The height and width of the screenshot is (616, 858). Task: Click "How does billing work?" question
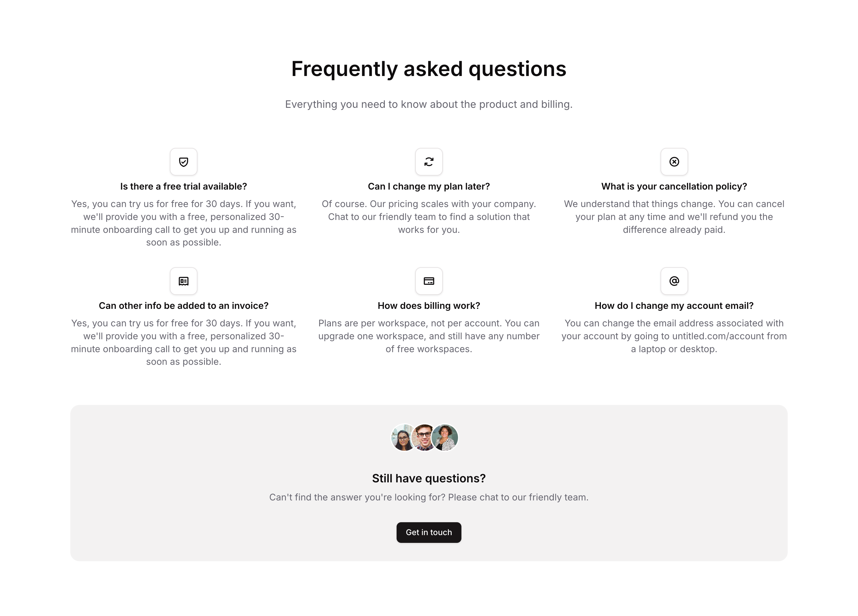point(429,305)
